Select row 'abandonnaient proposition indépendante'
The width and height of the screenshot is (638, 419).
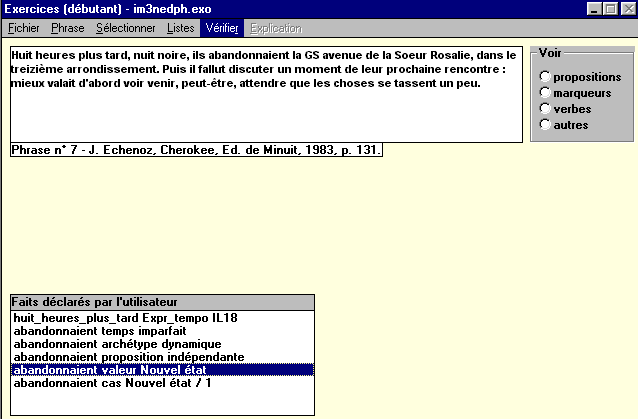(x=162, y=357)
